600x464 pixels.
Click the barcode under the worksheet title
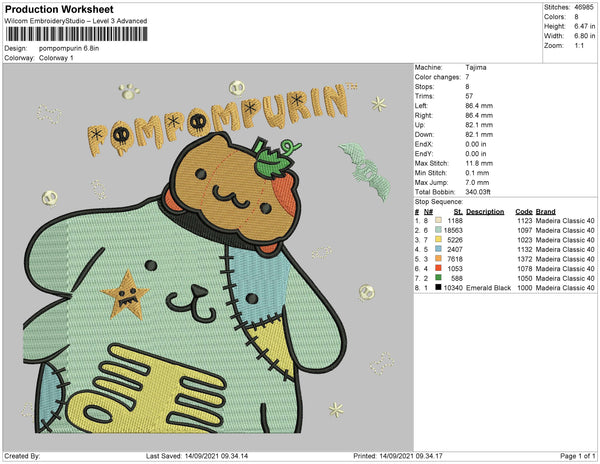pyautogui.click(x=77, y=34)
